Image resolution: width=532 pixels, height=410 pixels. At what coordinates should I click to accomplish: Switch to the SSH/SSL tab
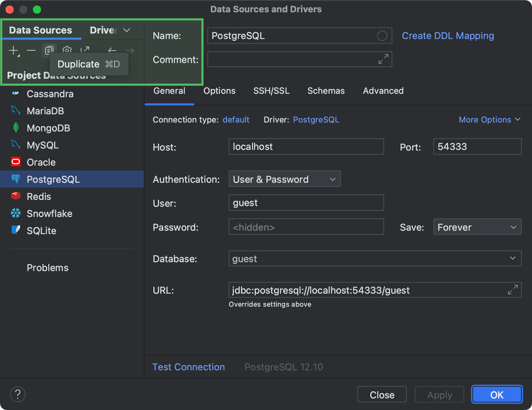click(271, 91)
